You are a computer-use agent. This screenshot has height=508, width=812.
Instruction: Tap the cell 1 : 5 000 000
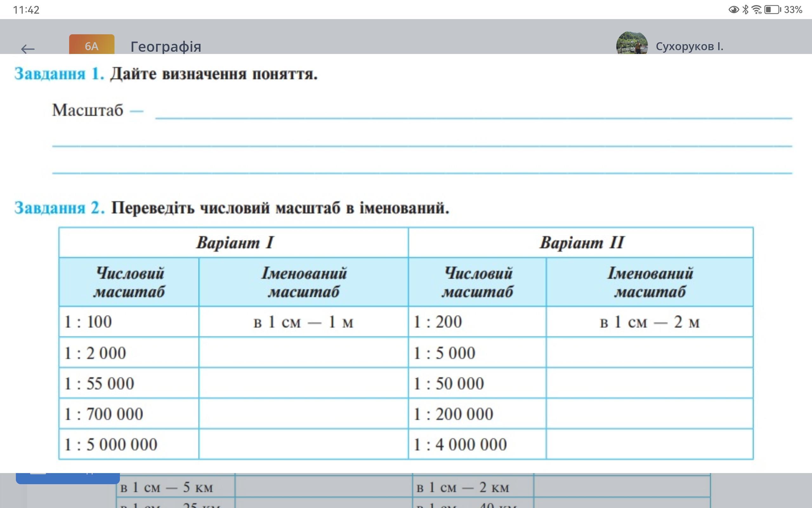click(x=129, y=444)
